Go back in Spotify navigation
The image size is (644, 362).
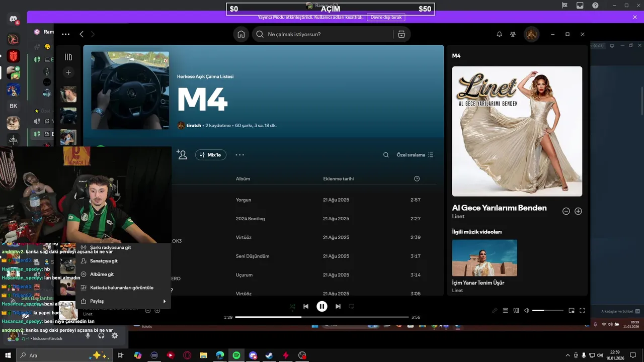click(82, 34)
